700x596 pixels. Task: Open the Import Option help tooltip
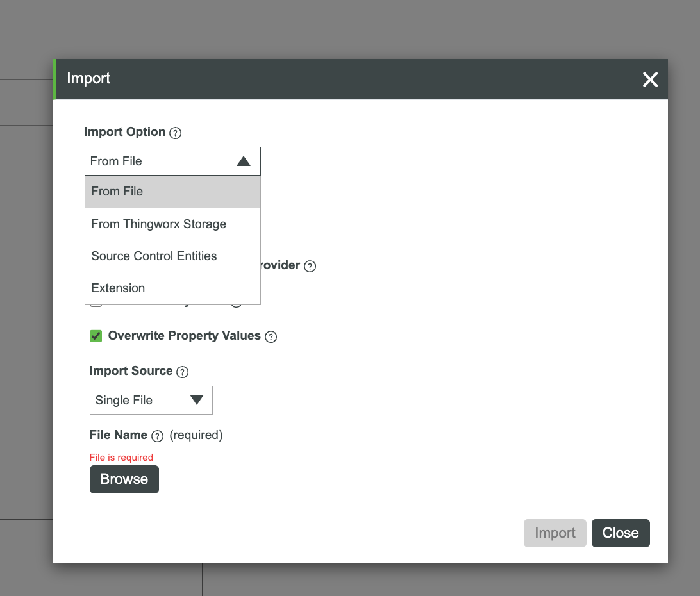(x=175, y=133)
